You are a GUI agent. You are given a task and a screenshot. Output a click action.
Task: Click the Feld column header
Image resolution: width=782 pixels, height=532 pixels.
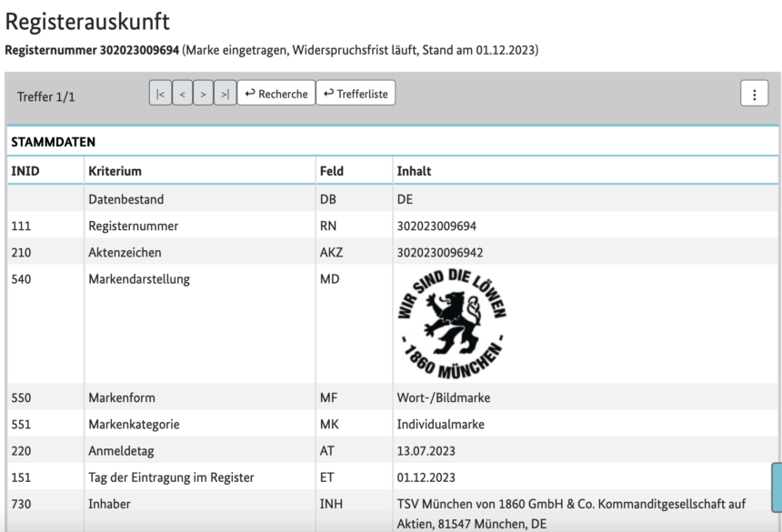tap(332, 171)
